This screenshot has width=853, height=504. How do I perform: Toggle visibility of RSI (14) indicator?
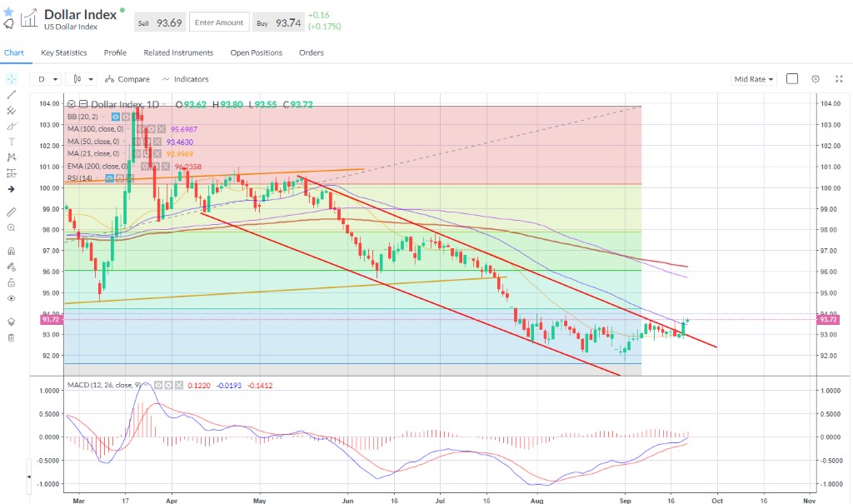coord(110,178)
